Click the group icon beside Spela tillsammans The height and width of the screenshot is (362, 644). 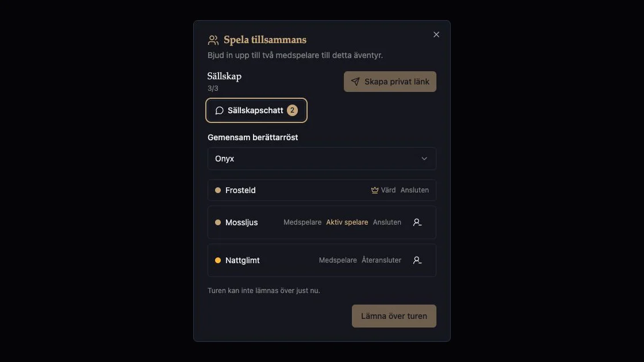pyautogui.click(x=213, y=40)
